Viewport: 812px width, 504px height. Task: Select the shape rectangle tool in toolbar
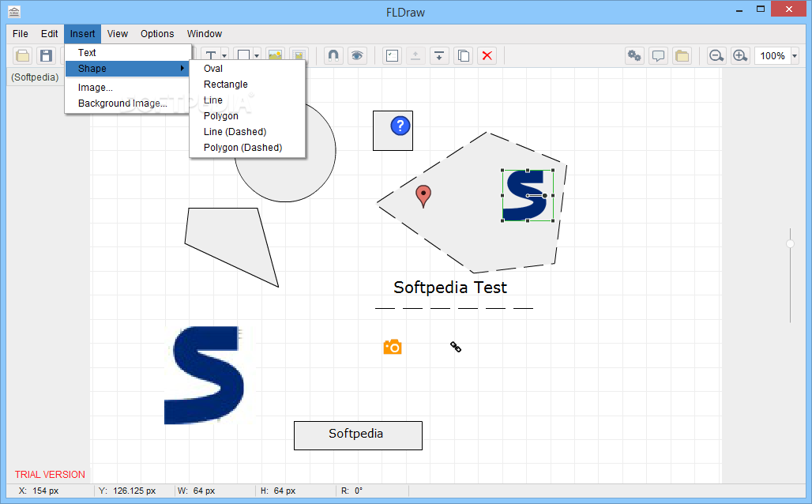(243, 56)
